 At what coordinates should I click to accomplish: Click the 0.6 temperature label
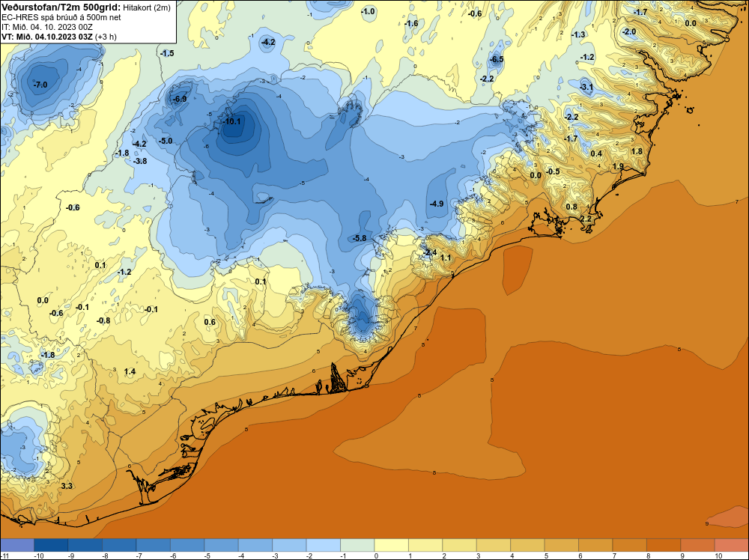(210, 322)
